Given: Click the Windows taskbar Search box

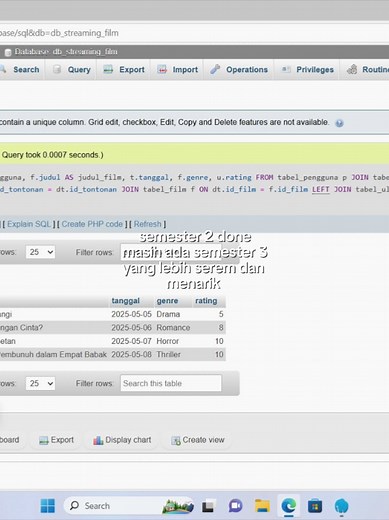Looking at the screenshot, I should coord(129,506).
